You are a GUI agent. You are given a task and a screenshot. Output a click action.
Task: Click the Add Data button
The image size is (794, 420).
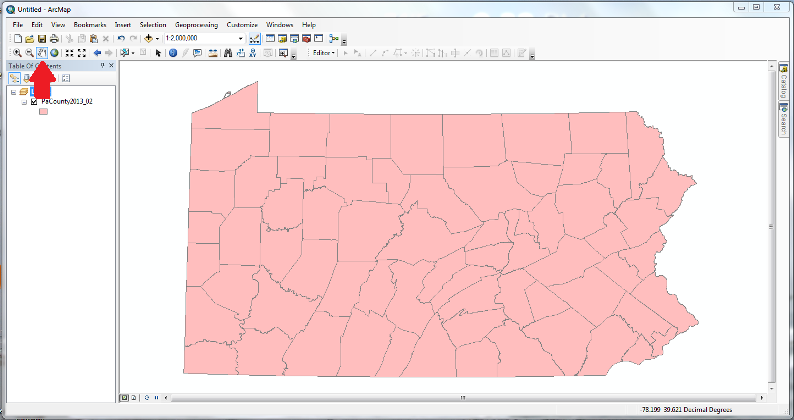coord(148,39)
